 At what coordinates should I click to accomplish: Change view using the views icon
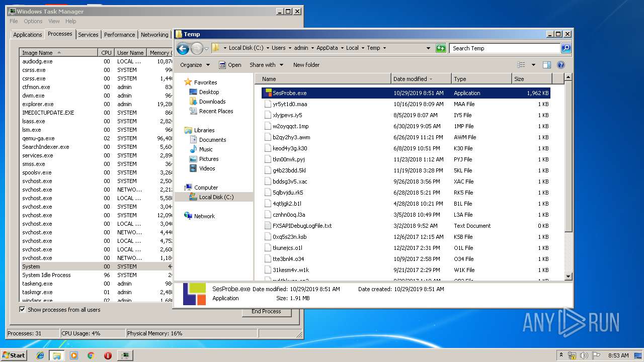521,65
